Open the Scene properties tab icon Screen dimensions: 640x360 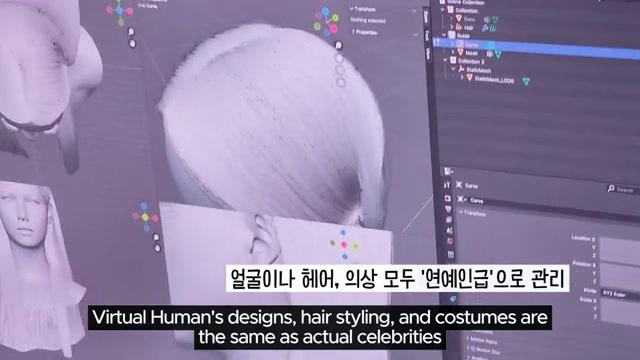[449, 231]
